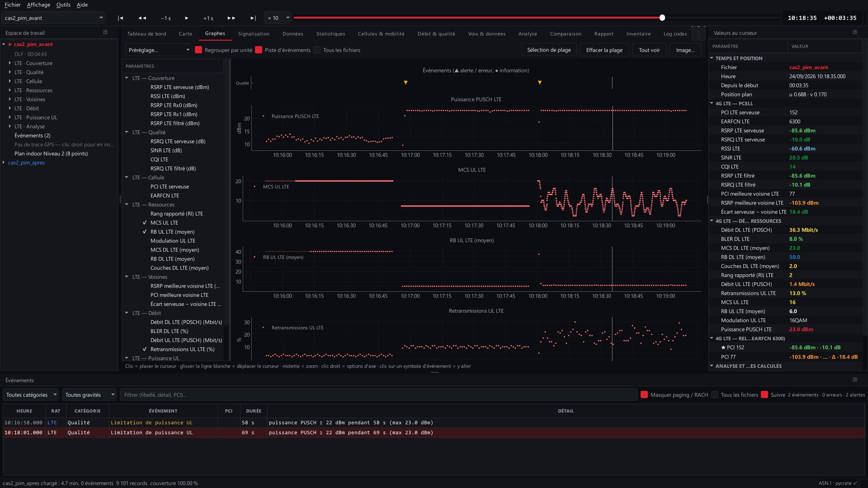868x488 pixels.
Task: Click the second yellow event marker triangle
Action: tap(540, 82)
